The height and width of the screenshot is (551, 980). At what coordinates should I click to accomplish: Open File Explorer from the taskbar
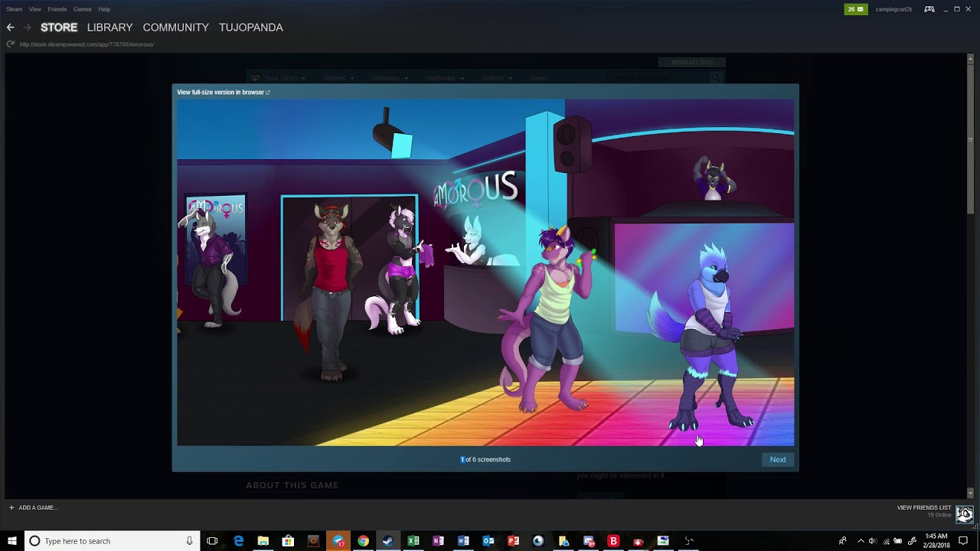pyautogui.click(x=263, y=541)
